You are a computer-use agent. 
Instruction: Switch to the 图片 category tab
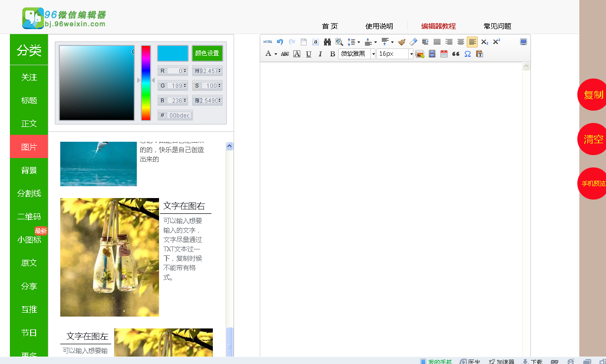click(x=28, y=147)
